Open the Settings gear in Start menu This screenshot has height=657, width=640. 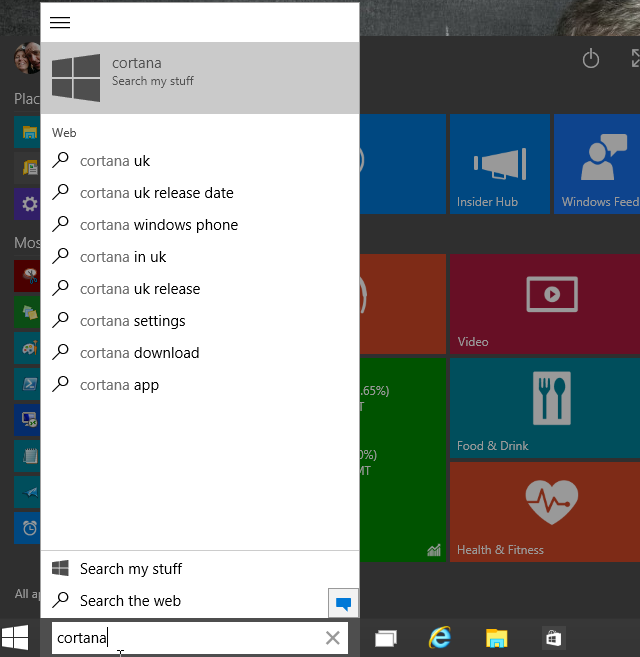27,204
